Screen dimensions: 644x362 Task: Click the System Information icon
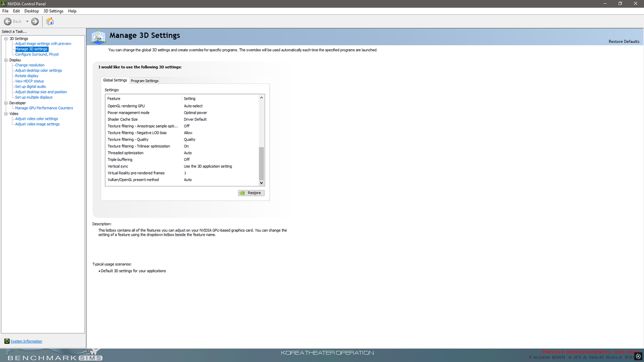[x=7, y=341]
